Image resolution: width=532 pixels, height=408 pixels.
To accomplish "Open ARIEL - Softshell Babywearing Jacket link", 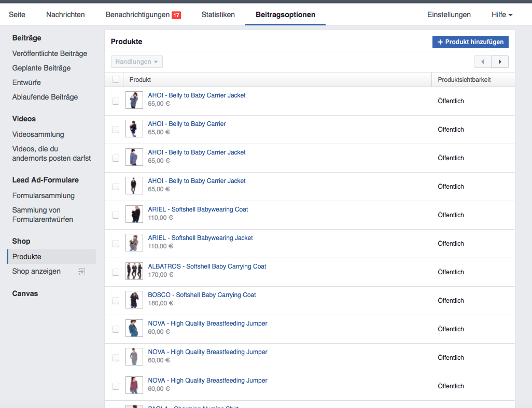I will [200, 238].
